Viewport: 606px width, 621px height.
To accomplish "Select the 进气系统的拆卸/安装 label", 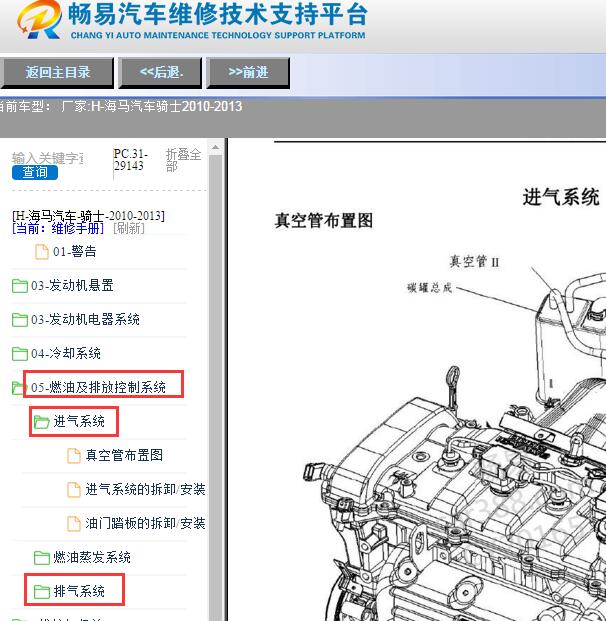I will [x=145, y=490].
